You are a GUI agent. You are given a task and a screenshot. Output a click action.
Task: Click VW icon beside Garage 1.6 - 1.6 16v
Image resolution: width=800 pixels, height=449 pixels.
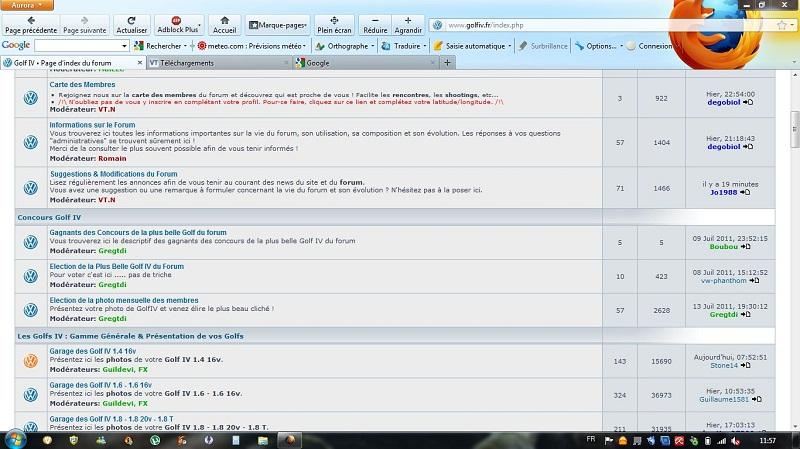[x=31, y=394]
